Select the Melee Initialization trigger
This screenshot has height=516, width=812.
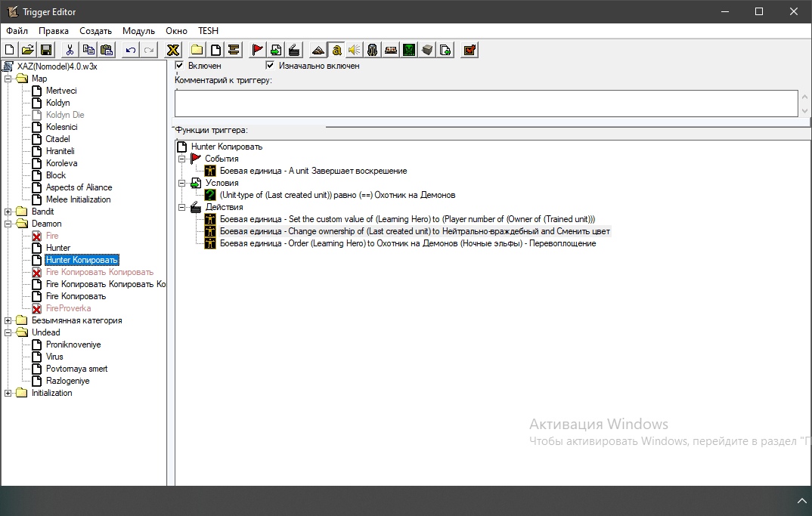click(x=78, y=199)
